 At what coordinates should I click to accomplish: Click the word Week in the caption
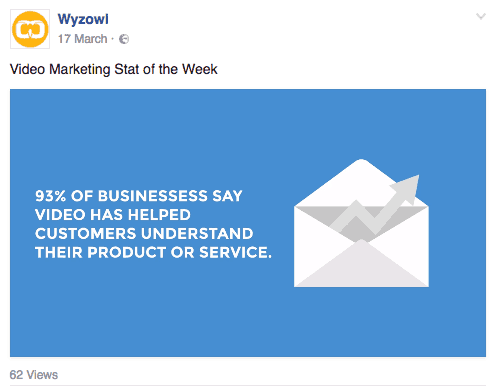pos(200,69)
